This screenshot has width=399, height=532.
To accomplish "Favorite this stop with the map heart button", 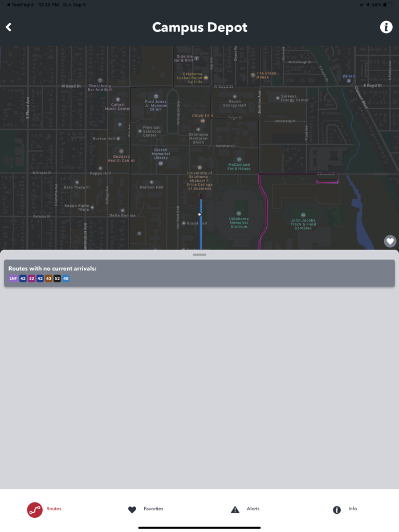I will (x=390, y=242).
